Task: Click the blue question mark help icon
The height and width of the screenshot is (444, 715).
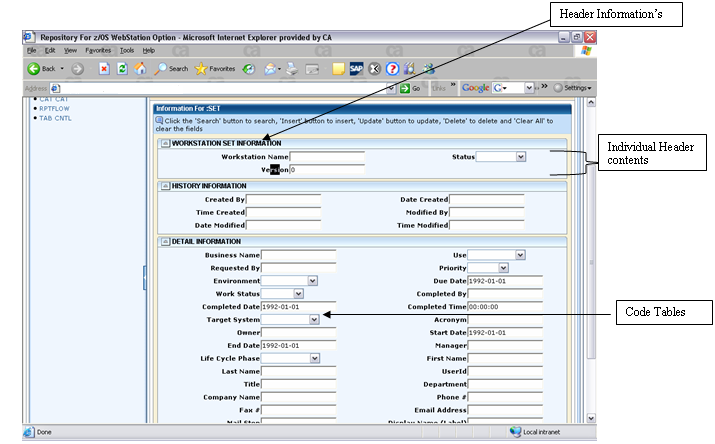Action: tap(392, 69)
